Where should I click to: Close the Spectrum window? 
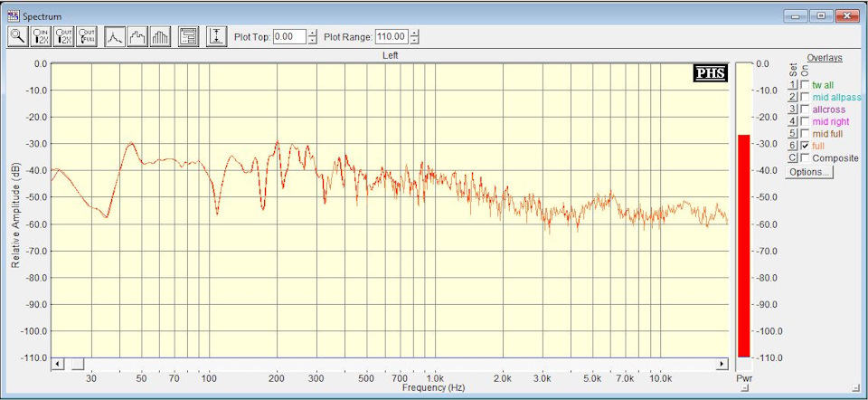tap(847, 16)
